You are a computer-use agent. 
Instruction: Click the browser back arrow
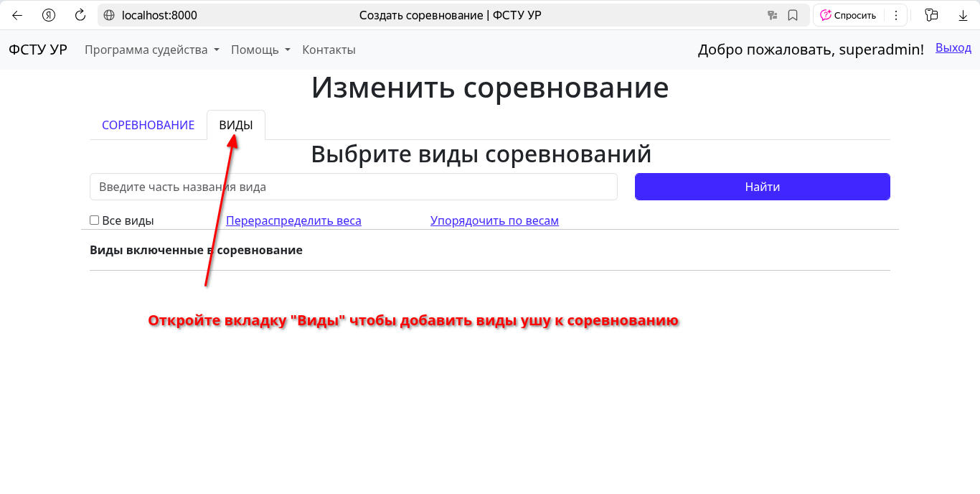click(17, 15)
